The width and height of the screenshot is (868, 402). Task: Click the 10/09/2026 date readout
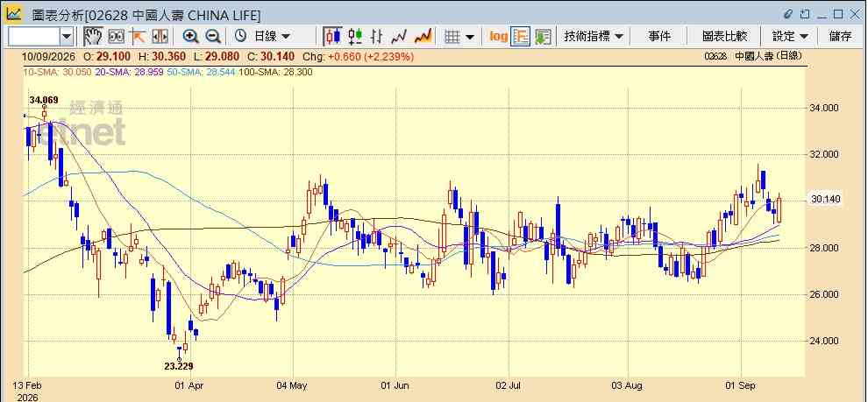[50, 56]
